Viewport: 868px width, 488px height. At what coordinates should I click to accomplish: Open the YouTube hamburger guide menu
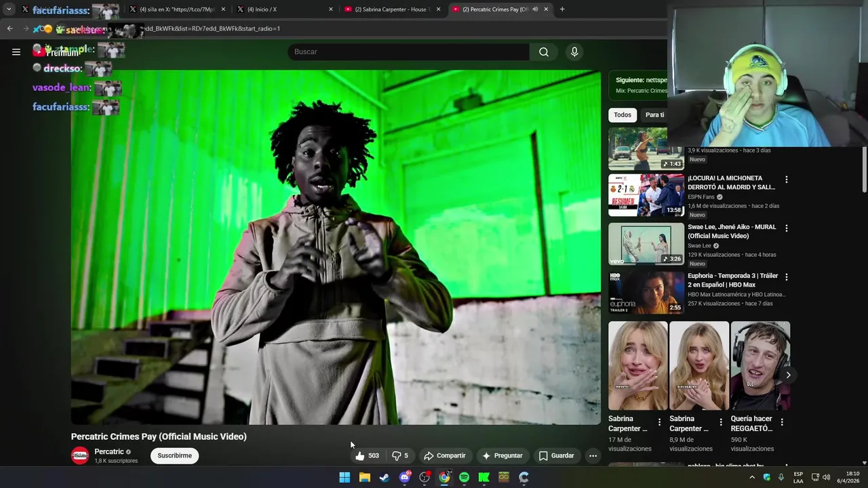[x=16, y=52]
